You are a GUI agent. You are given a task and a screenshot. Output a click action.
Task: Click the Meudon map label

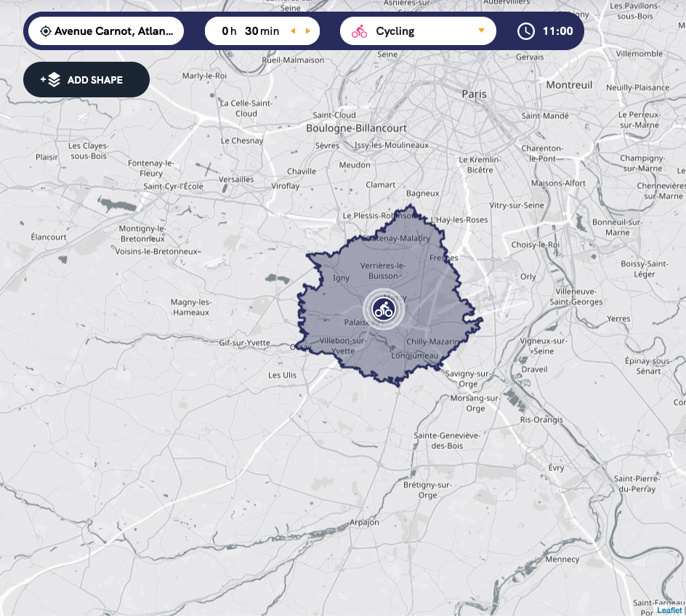click(x=355, y=165)
